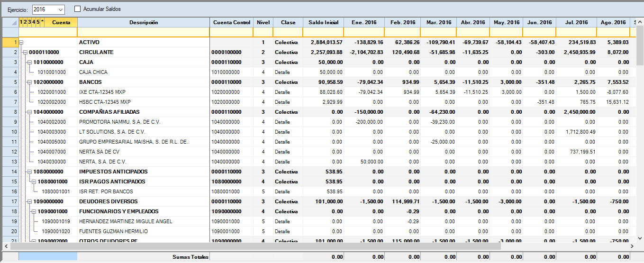Click outline level 5 button in header
Viewport: 644px width, 263px height.
38,22
